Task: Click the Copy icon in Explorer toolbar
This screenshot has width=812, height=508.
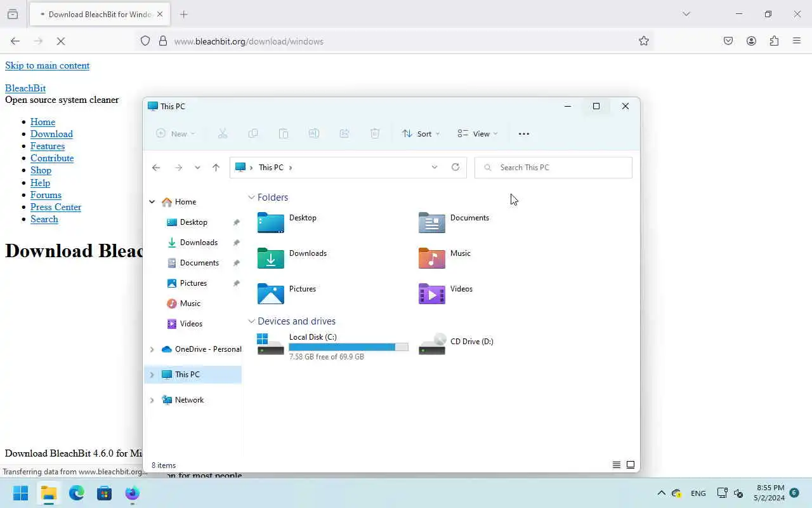Action: (253, 133)
